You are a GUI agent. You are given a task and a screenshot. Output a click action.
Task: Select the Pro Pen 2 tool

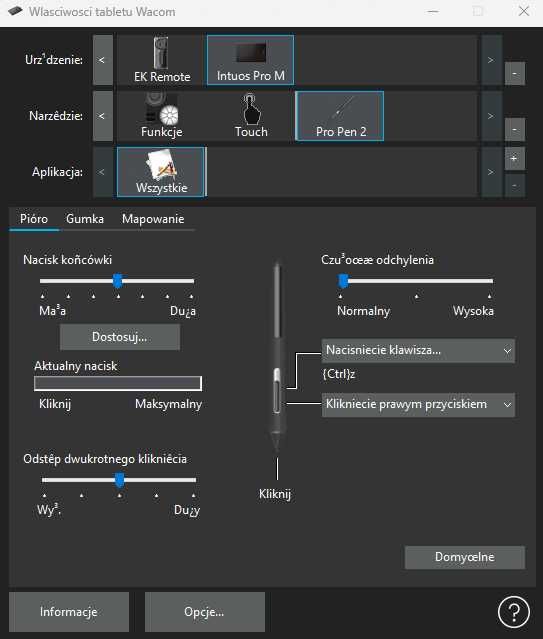pyautogui.click(x=340, y=116)
